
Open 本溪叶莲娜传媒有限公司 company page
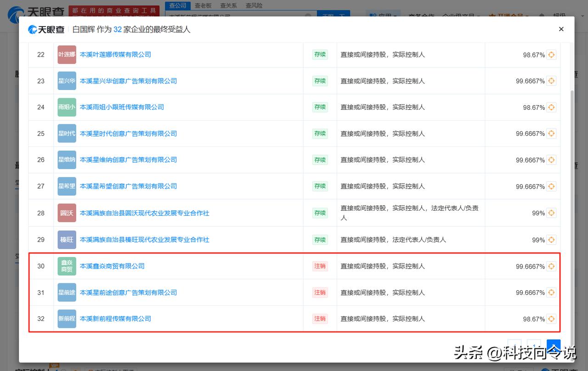(x=115, y=55)
